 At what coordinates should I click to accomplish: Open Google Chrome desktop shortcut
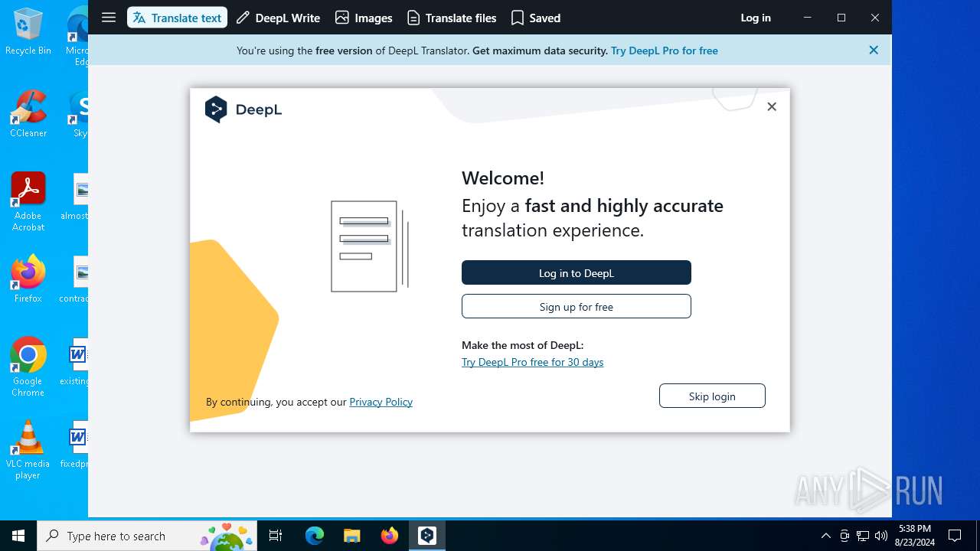click(x=28, y=367)
